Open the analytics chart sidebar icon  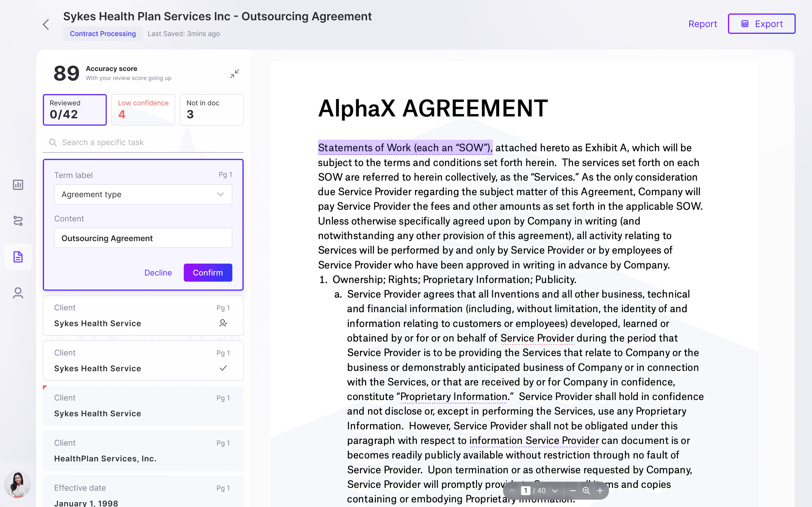tap(18, 185)
